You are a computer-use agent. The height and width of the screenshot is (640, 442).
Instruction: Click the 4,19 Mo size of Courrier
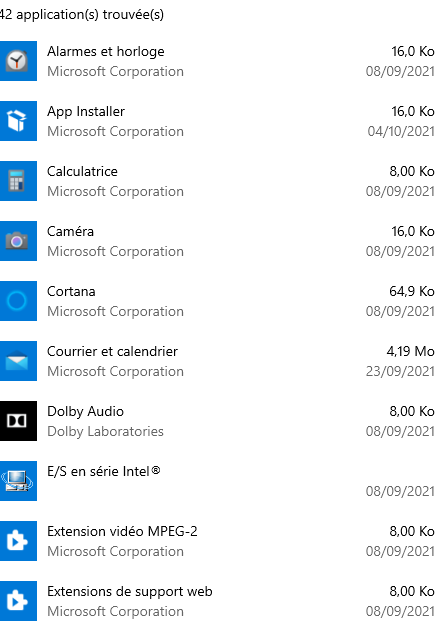coord(410,351)
